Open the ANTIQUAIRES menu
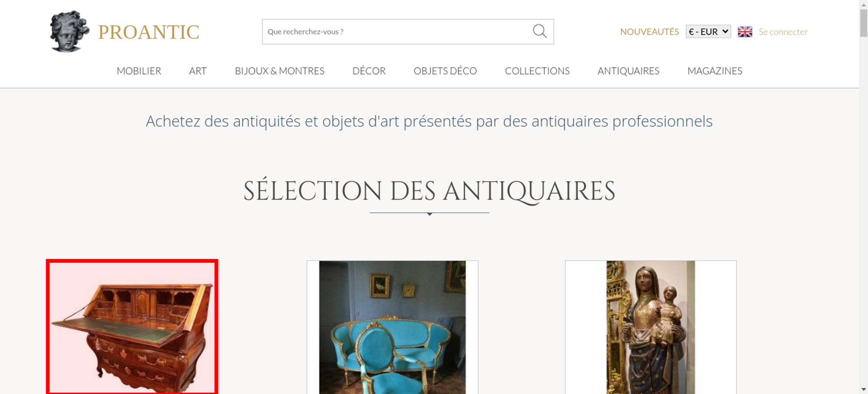The width and height of the screenshot is (868, 394). tap(628, 71)
